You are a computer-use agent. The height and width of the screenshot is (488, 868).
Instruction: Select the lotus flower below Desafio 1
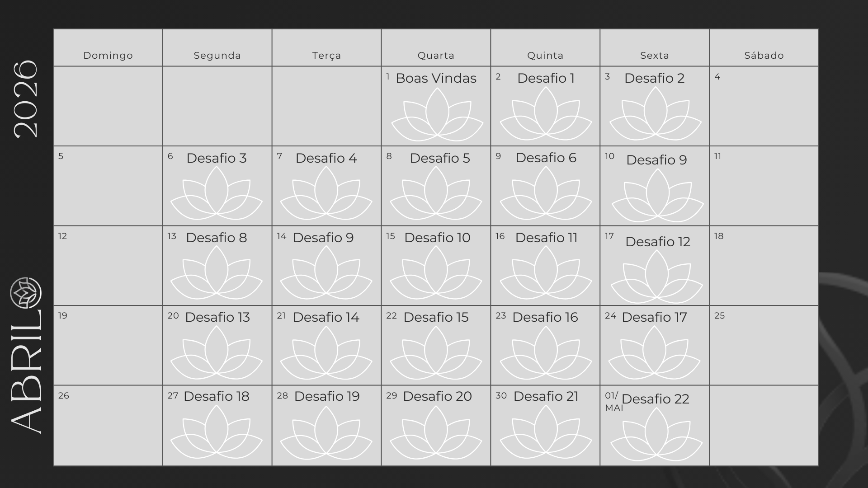(546, 114)
